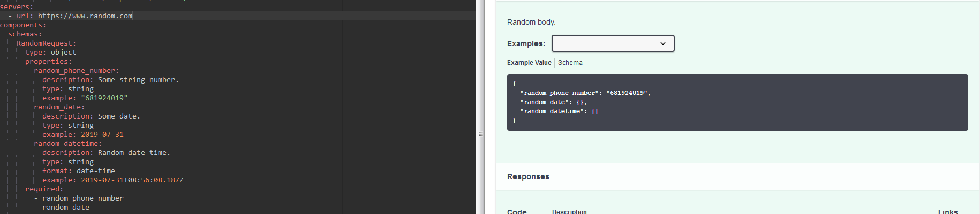Select the Example Value tab
Image resolution: width=980 pixels, height=214 pixels.
click(x=529, y=63)
